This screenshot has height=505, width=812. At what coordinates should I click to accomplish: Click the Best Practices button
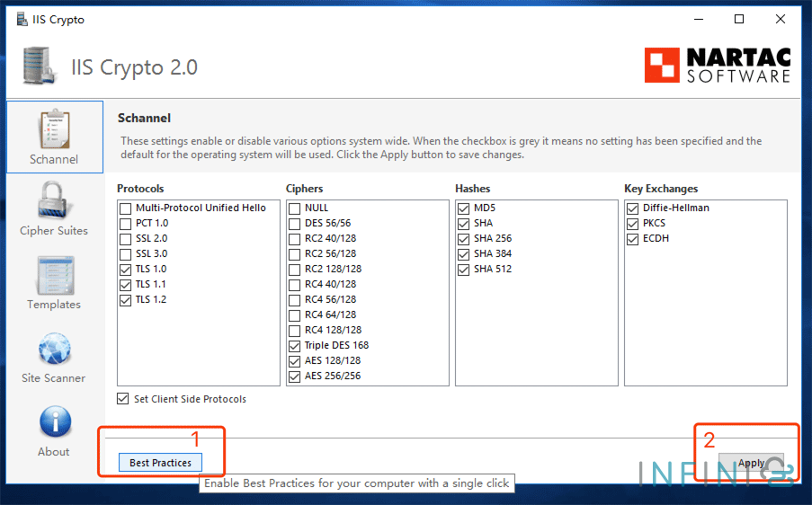161,463
